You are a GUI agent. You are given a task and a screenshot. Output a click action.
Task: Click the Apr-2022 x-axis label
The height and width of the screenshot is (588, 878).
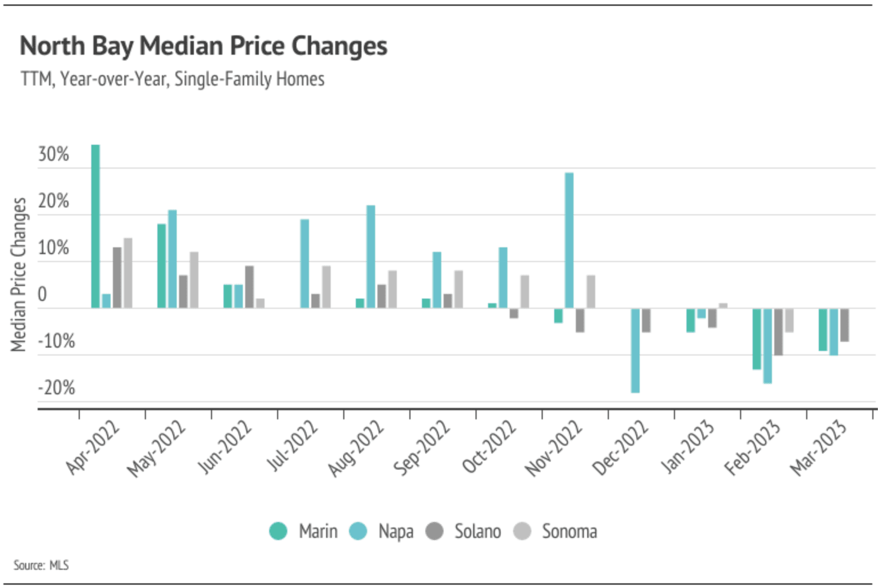pyautogui.click(x=93, y=447)
